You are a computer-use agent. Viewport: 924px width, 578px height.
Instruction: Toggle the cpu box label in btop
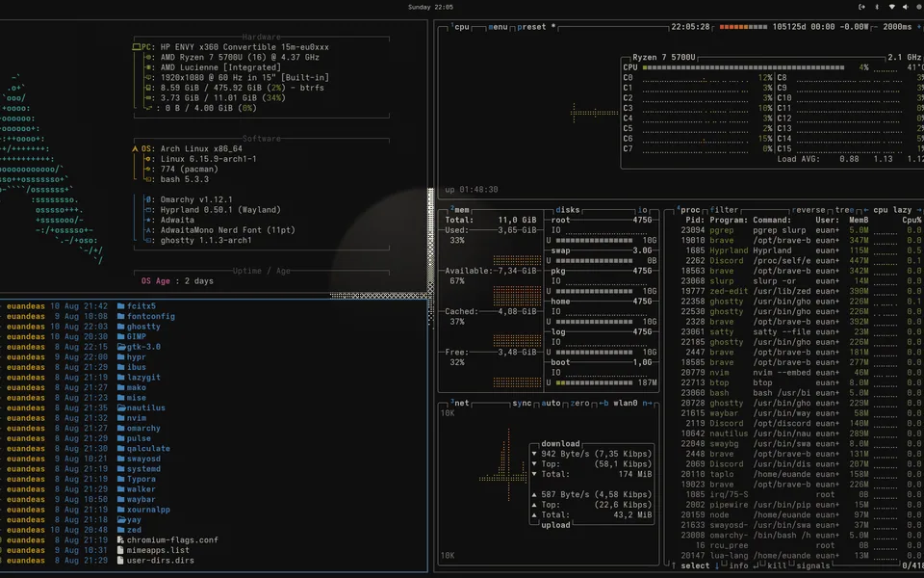point(461,27)
